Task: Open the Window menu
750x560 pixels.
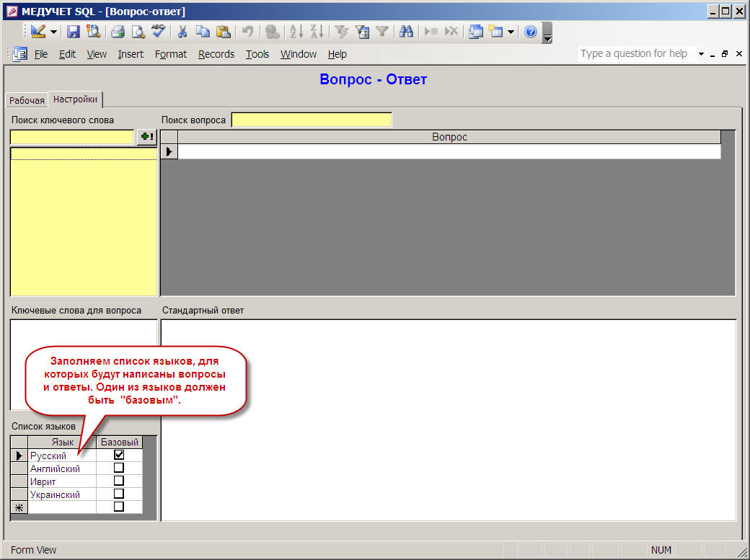Action: pyautogui.click(x=299, y=54)
